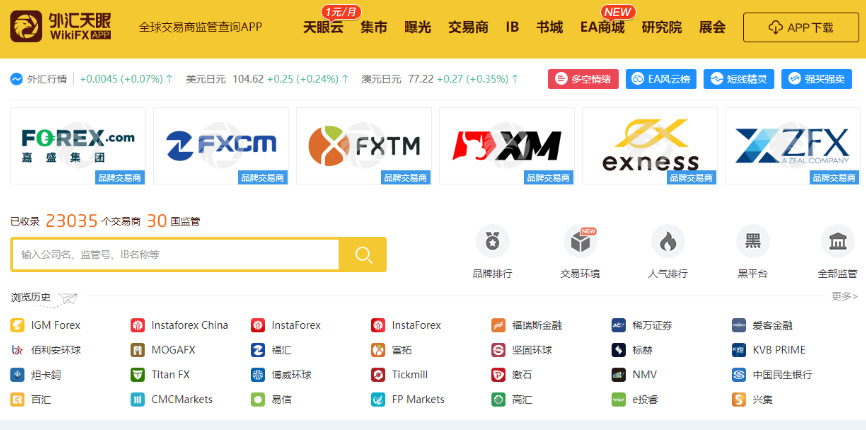Click the 短线精灵 button
Screen dimensions: 866x430
click(739, 79)
